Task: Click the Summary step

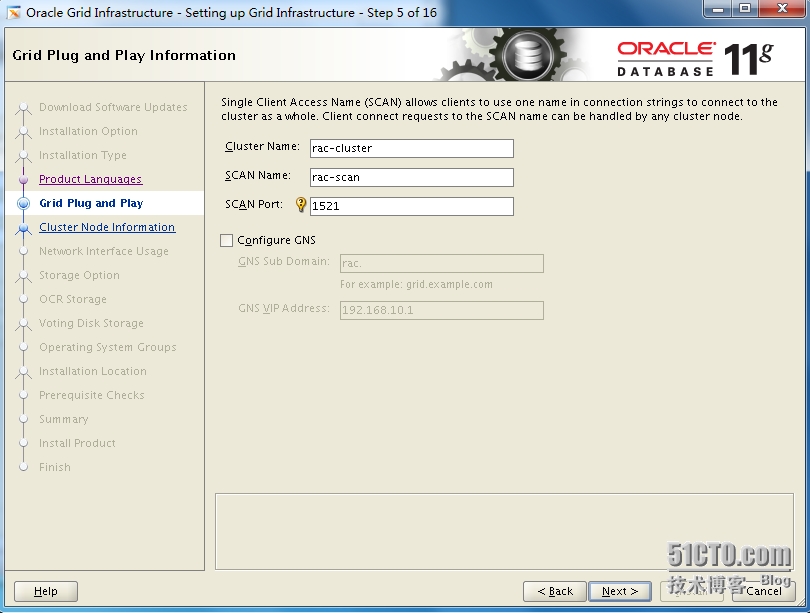Action: click(x=64, y=419)
